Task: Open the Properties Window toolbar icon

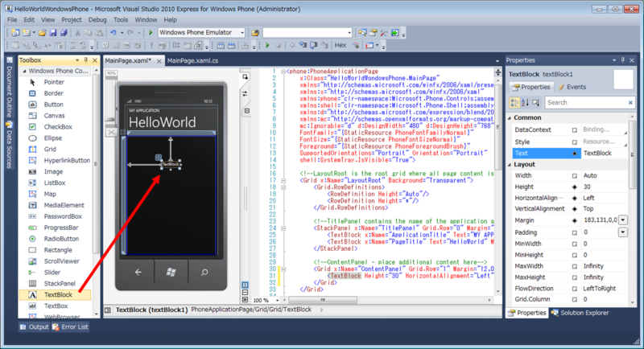Action: (373, 32)
